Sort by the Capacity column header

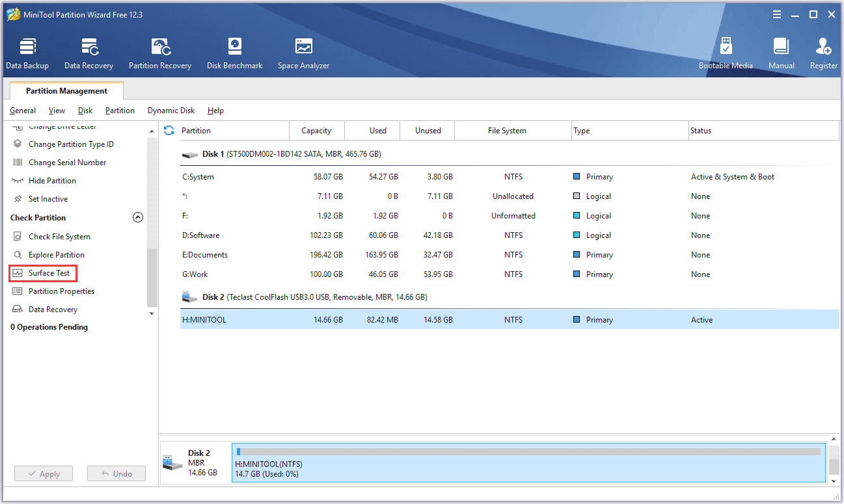click(x=316, y=131)
